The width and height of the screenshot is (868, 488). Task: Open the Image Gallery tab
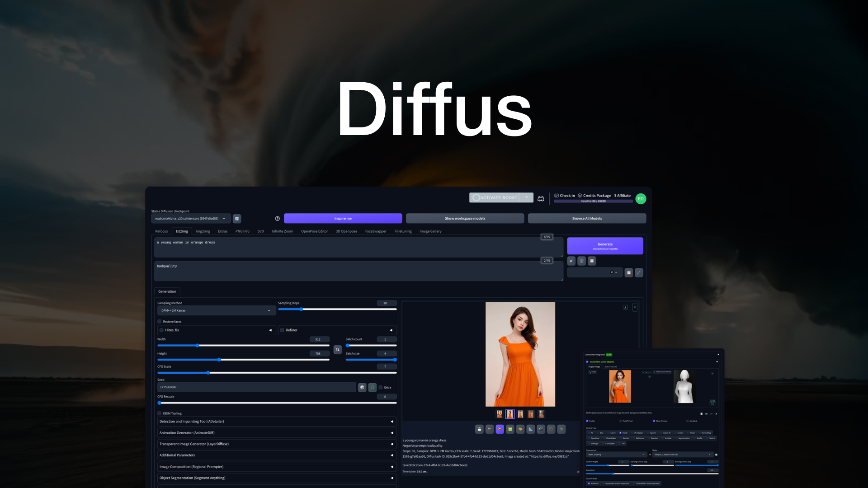click(x=430, y=231)
